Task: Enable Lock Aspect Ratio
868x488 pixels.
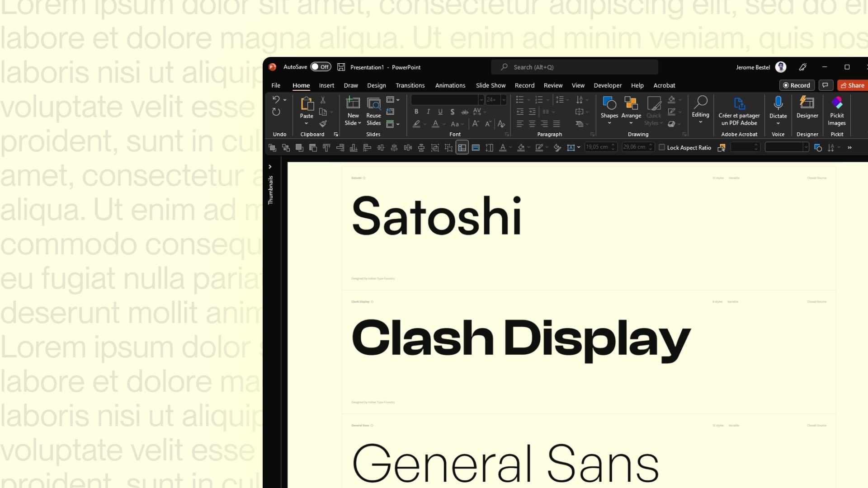Action: (x=662, y=147)
